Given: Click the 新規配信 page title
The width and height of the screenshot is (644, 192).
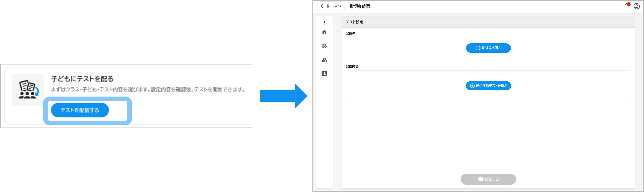Looking at the screenshot, I should tap(360, 6).
